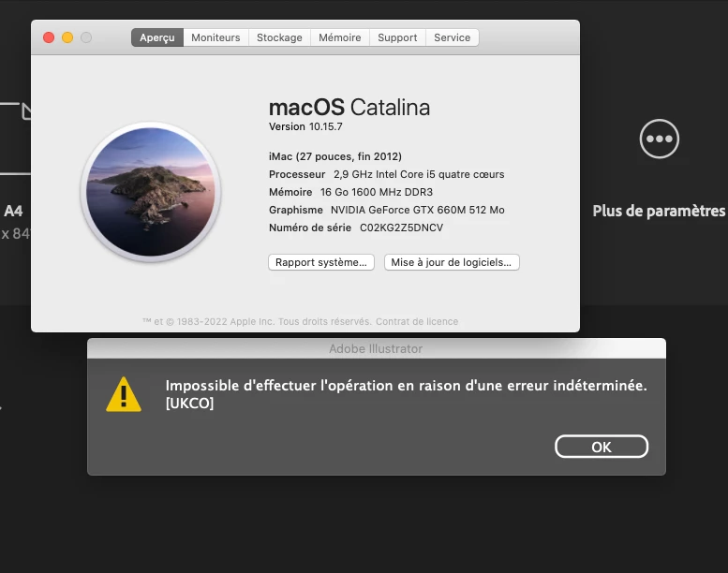Minimize the About This Mac window

point(67,37)
